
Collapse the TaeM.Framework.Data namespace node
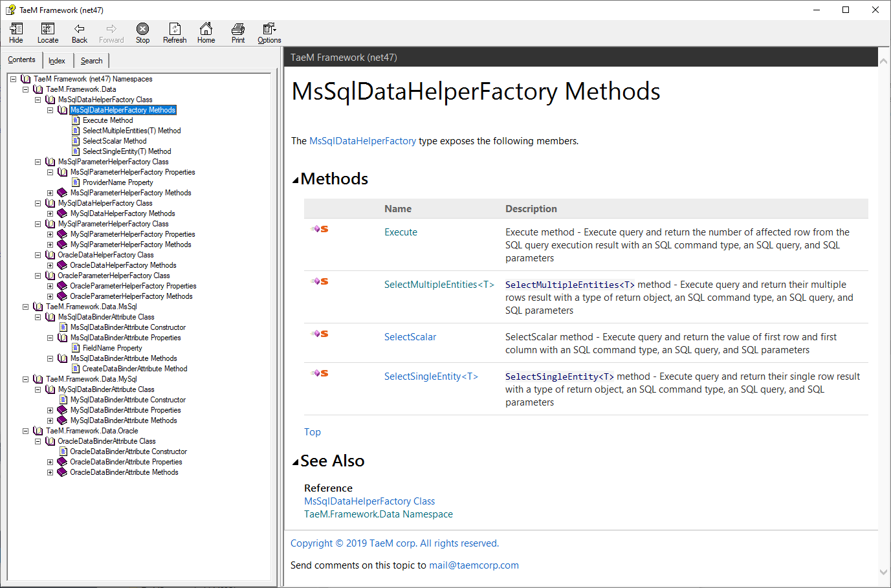[25, 89]
